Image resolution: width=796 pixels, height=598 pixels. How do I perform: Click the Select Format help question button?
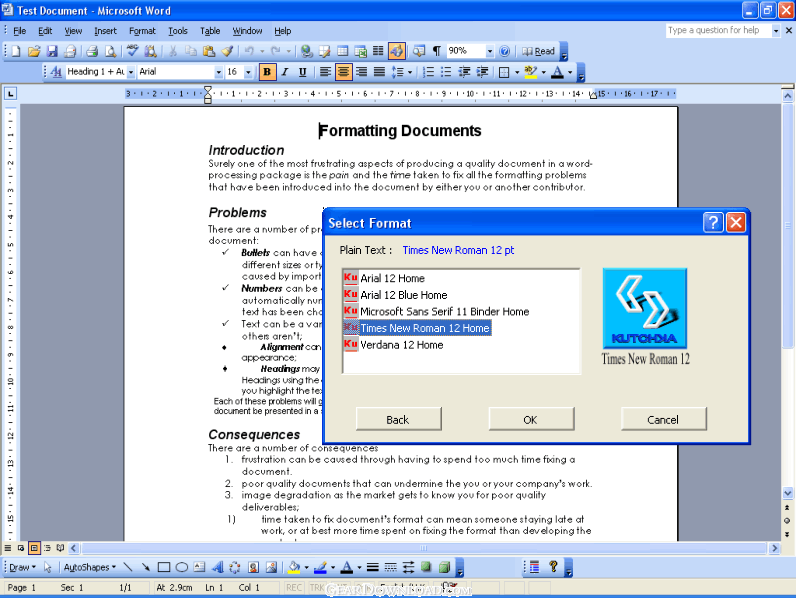713,222
